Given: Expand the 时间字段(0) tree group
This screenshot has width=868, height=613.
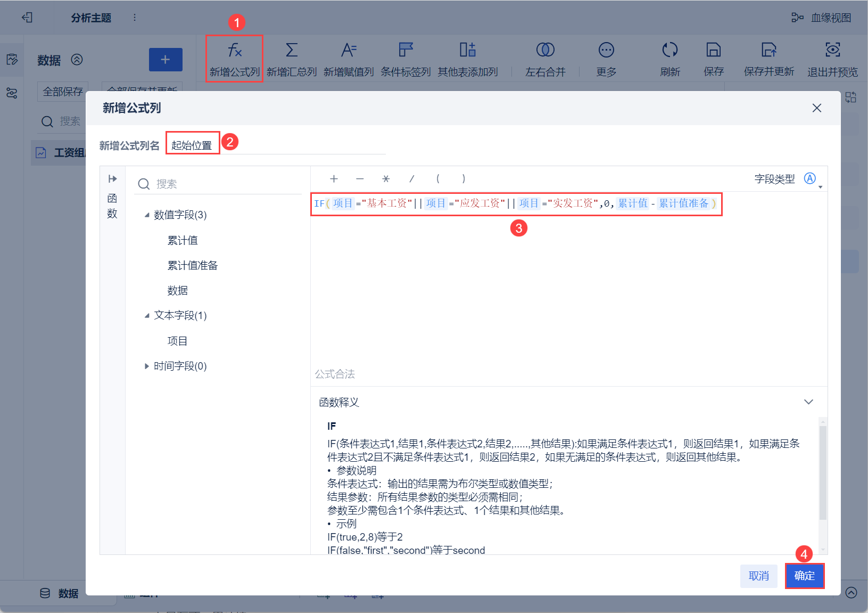Looking at the screenshot, I should 147,366.
